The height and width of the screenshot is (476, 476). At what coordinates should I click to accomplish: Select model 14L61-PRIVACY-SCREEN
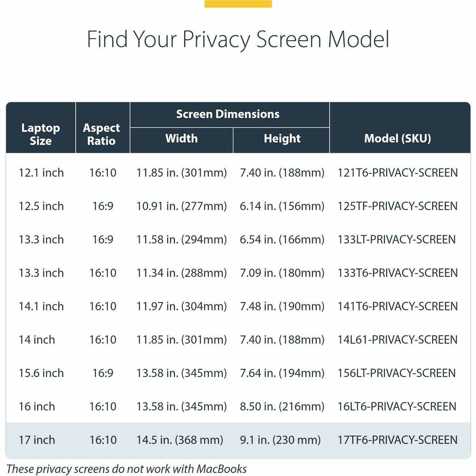[397, 340]
